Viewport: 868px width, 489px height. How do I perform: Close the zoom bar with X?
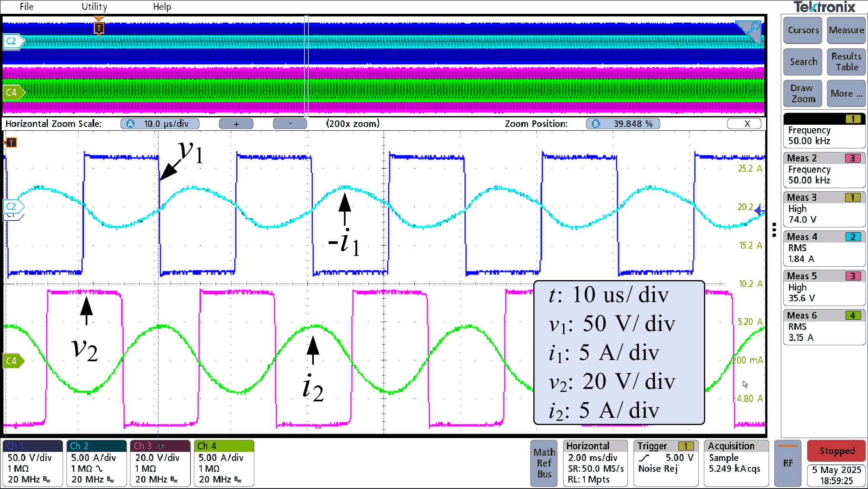point(747,124)
